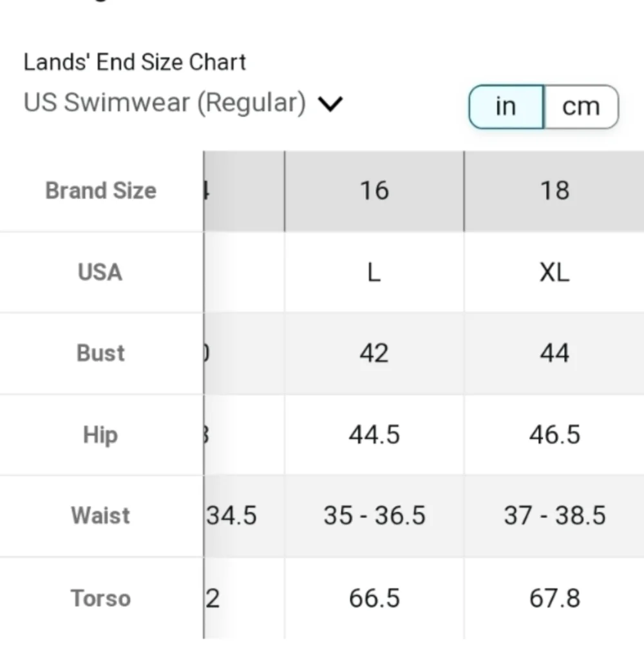Click the Brand Size row label

[x=101, y=191]
